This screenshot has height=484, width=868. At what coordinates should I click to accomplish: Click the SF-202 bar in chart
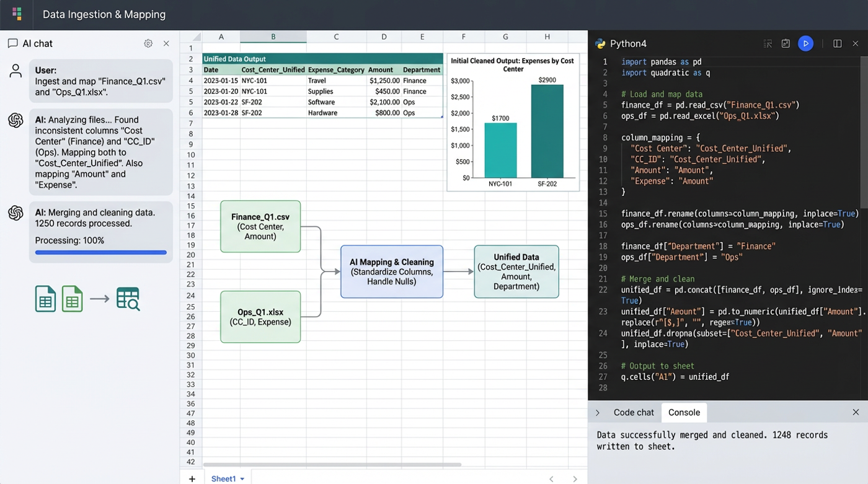tap(547, 131)
